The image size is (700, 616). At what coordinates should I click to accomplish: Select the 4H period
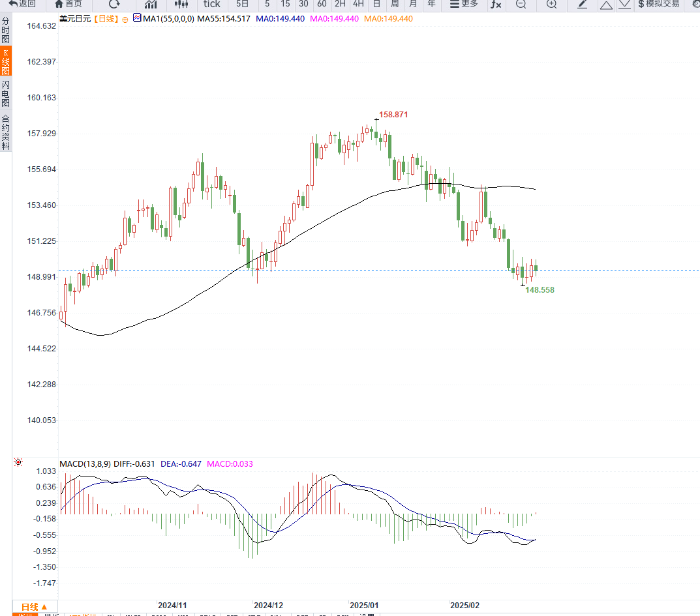(x=358, y=4)
